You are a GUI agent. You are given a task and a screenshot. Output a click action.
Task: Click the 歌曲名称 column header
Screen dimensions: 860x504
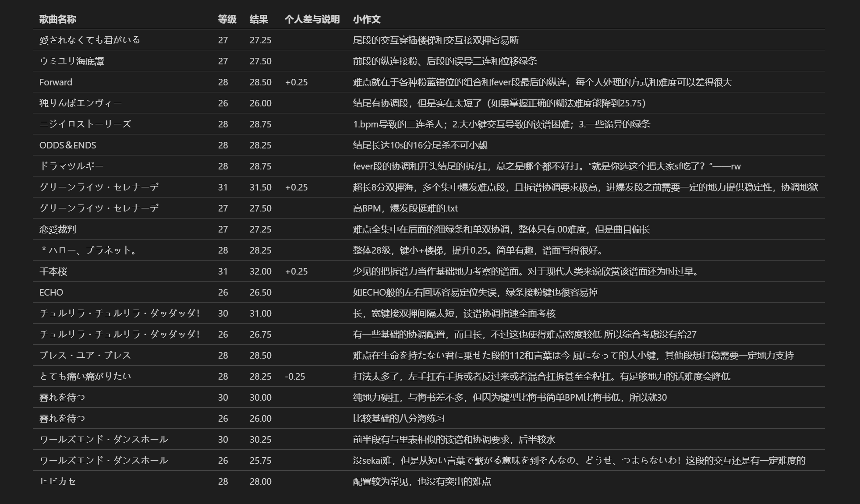coord(58,19)
